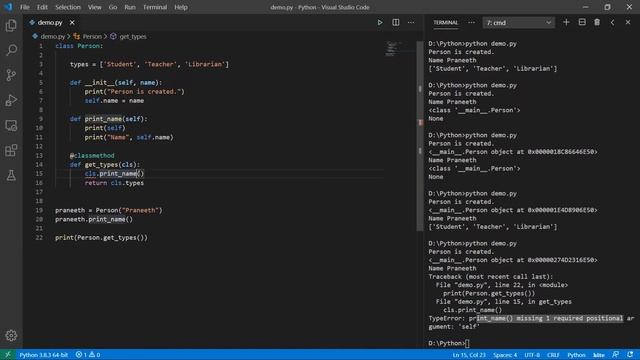Click the types list on line 3
Screen dimensions: 640x360
(x=149, y=64)
